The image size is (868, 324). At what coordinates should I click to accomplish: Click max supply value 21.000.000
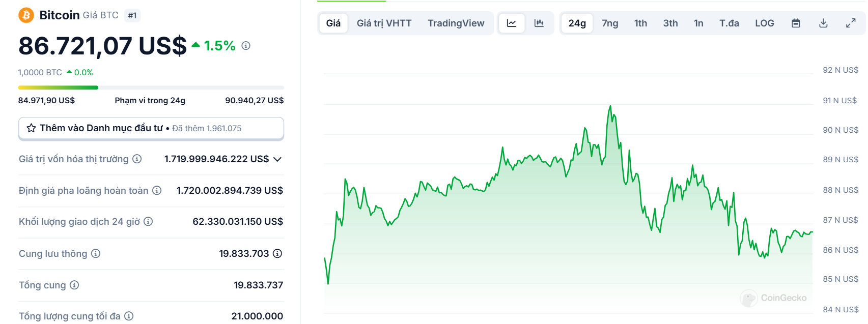pos(257,316)
